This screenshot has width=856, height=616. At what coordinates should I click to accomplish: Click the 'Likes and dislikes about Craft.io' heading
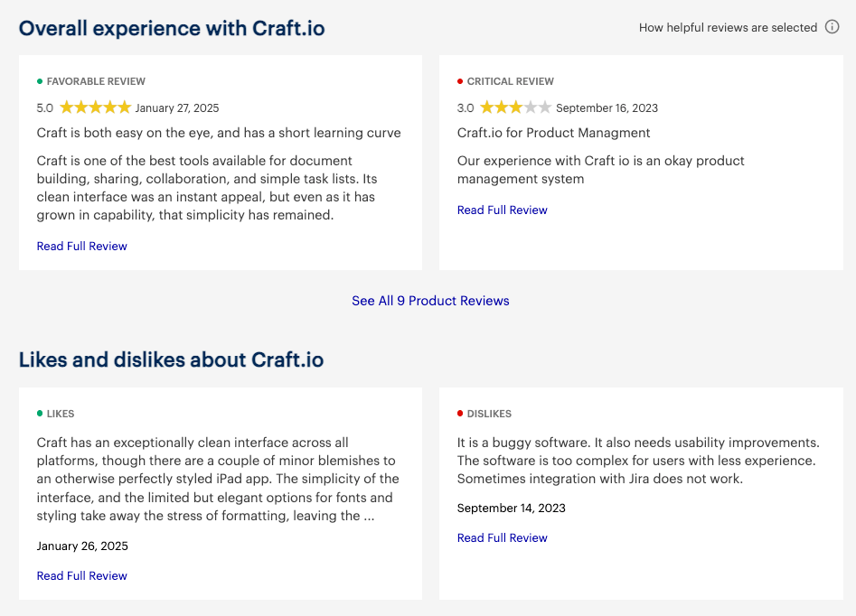(x=172, y=360)
